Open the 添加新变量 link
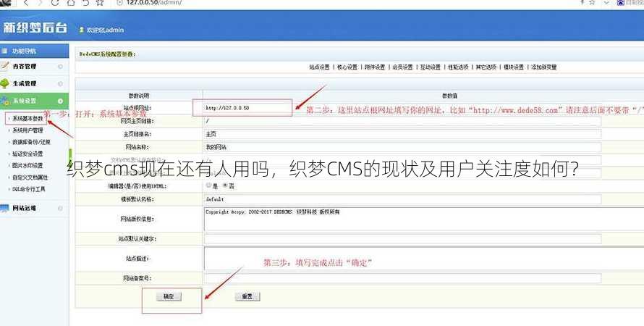The image size is (644, 326). pyautogui.click(x=544, y=67)
